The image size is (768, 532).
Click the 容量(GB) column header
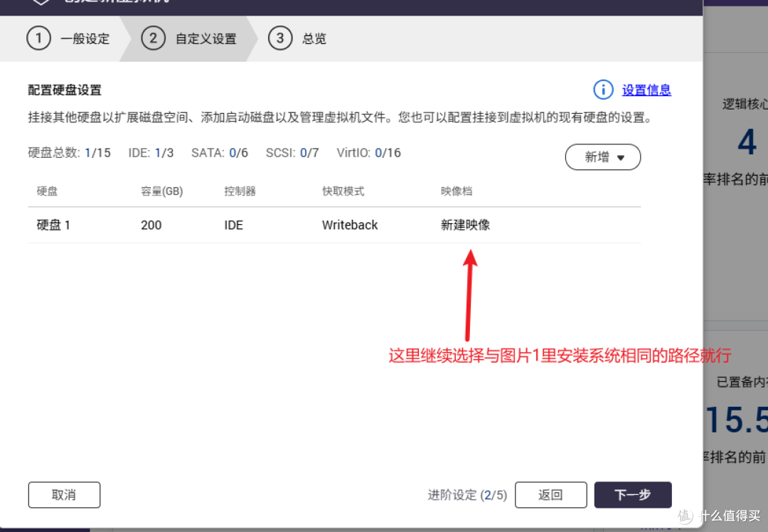[x=162, y=191]
